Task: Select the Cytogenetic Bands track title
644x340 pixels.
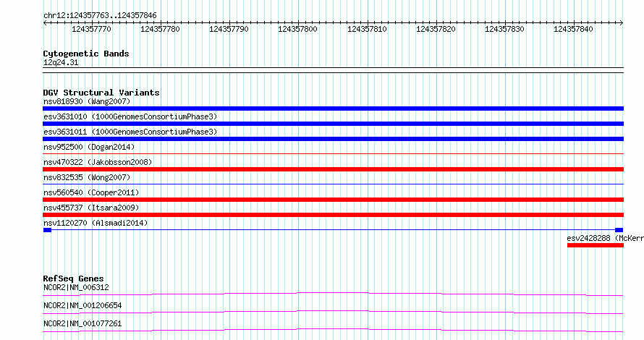Action: coord(86,54)
